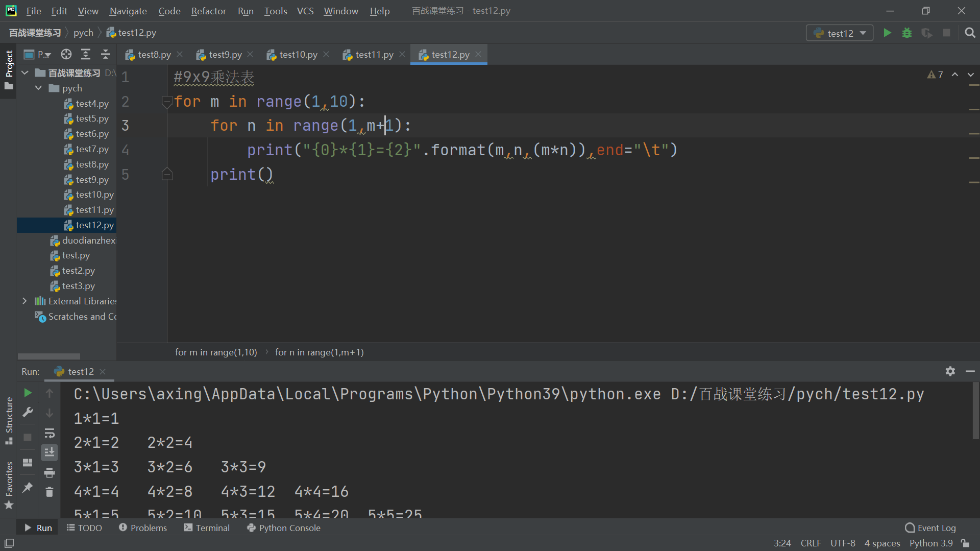Open the File menu
This screenshot has width=980, height=551.
[34, 11]
